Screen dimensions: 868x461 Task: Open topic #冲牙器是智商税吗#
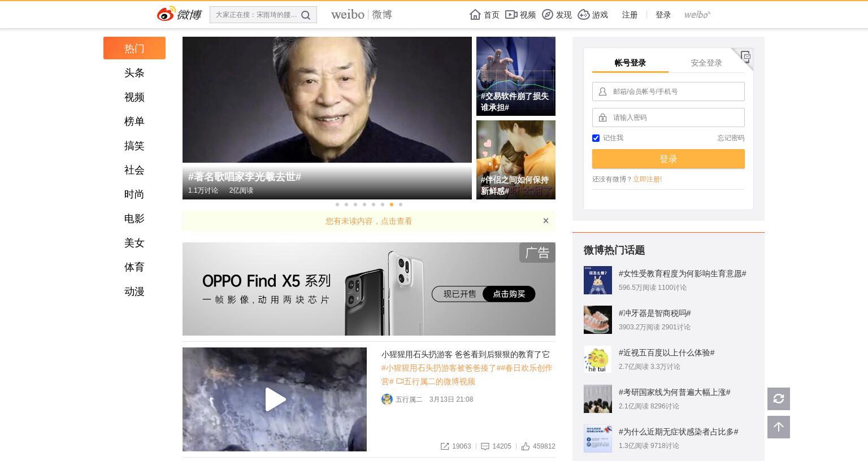pyautogui.click(x=654, y=313)
